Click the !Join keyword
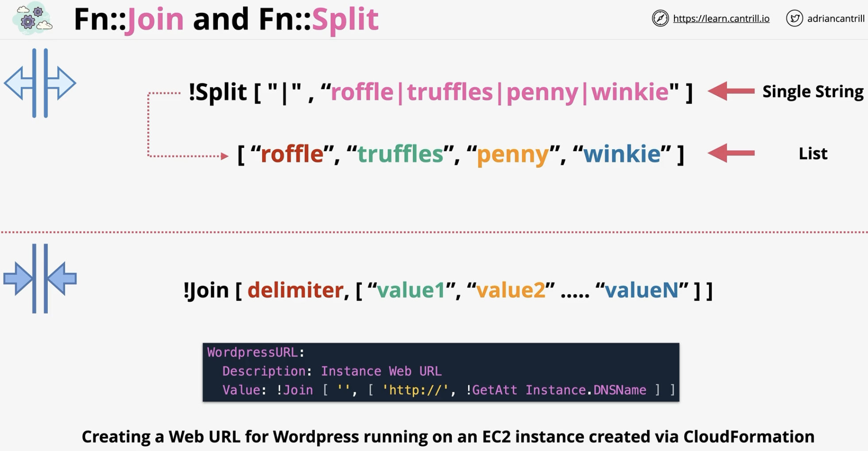This screenshot has height=451, width=868. [x=206, y=291]
